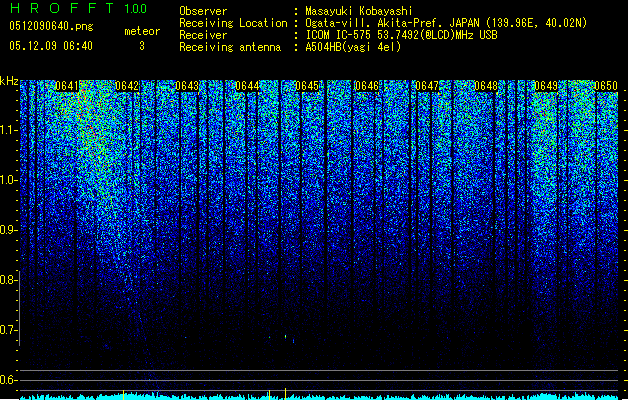Click the 0642 time marker
The width and height of the screenshot is (629, 400).
coord(127,86)
